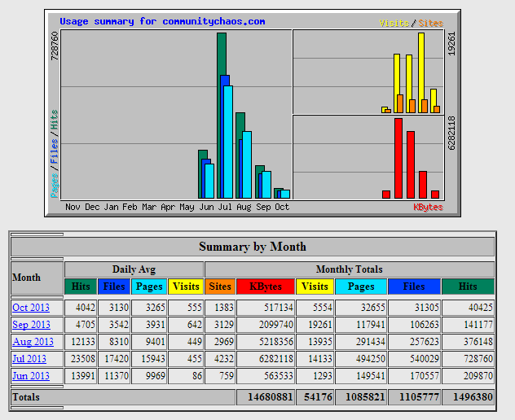Click the Daily Avg group header
This screenshot has width=515, height=420.
pyautogui.click(x=134, y=269)
